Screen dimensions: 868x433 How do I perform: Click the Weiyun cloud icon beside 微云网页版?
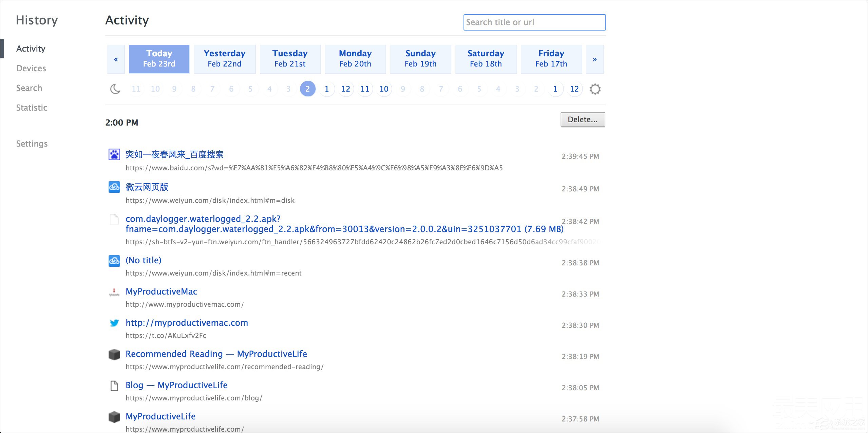tap(114, 187)
